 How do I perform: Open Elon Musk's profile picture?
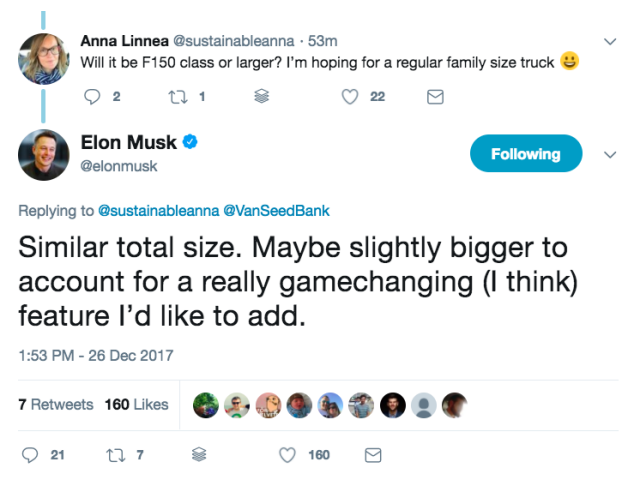click(x=43, y=154)
